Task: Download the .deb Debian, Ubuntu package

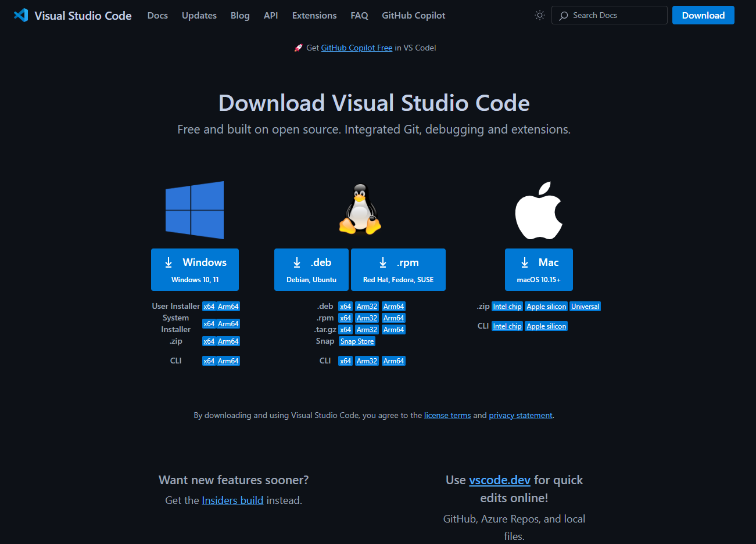Action: coord(311,269)
